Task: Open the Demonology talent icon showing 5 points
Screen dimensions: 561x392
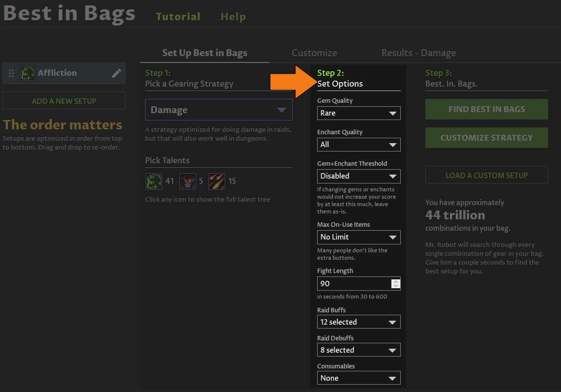Action: (x=187, y=181)
